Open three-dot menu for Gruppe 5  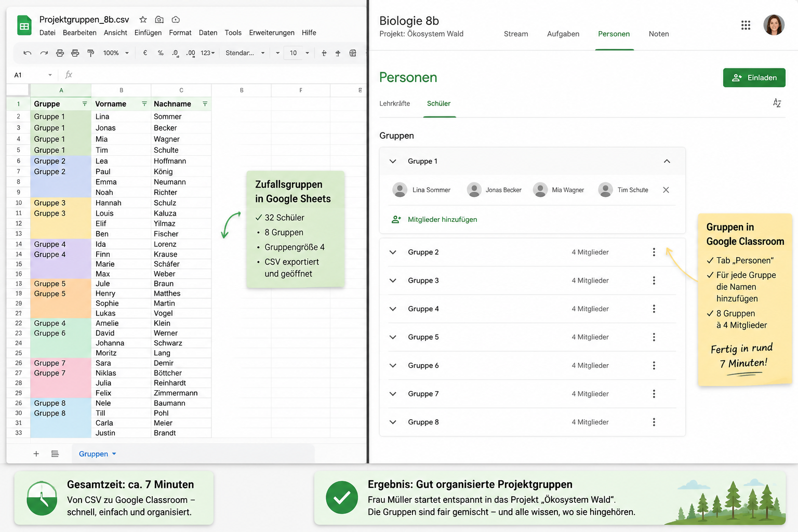pyautogui.click(x=654, y=337)
